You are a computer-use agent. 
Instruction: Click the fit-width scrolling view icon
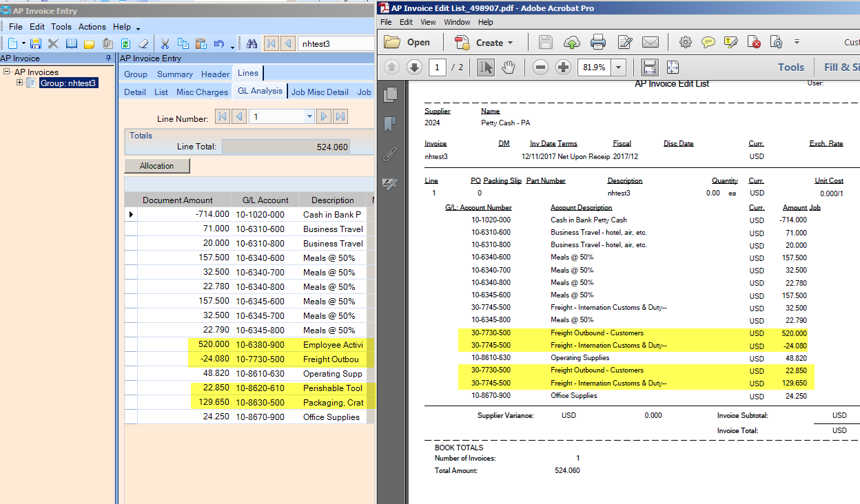pos(649,67)
